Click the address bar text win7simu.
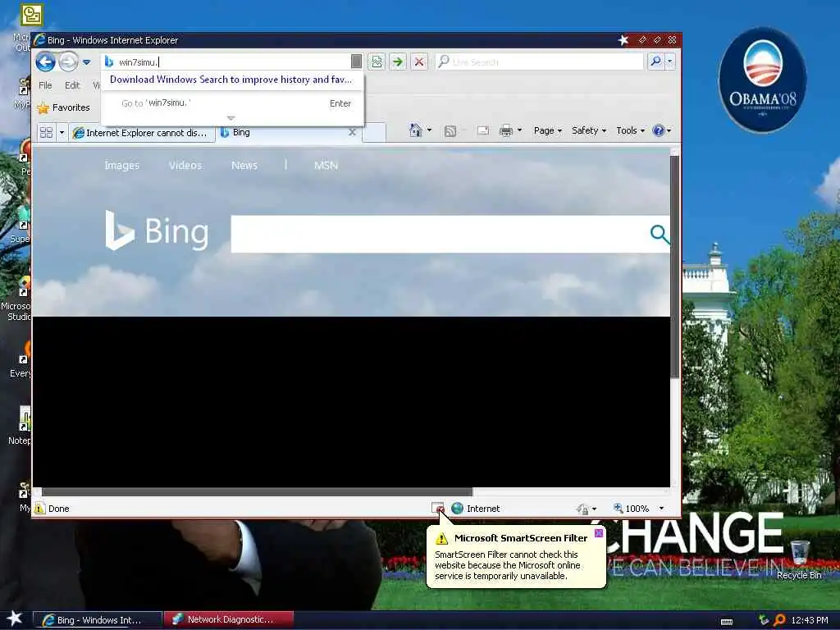This screenshot has width=840, height=630. click(138, 62)
